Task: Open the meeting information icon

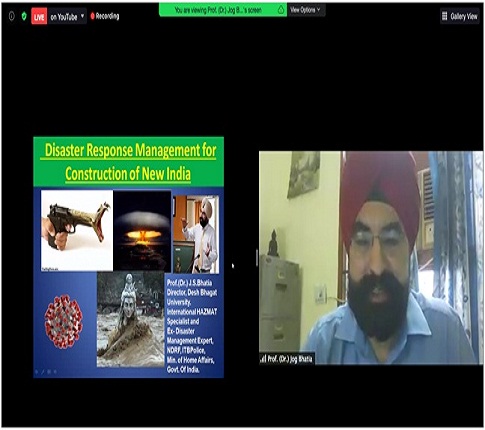Action: [x=12, y=16]
